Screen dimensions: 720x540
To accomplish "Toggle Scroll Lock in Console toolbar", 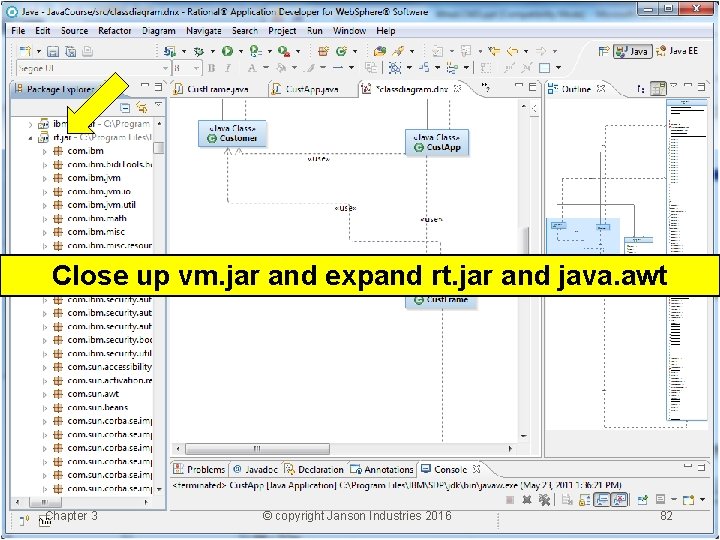I will 585,500.
